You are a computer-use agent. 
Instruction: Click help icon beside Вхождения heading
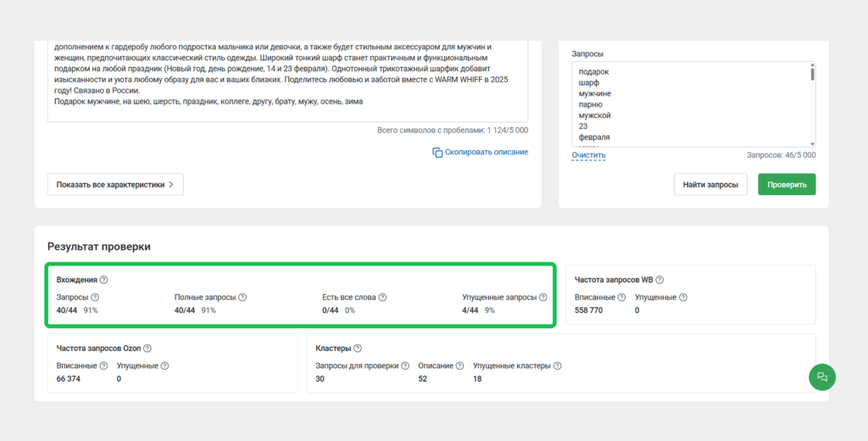point(104,280)
